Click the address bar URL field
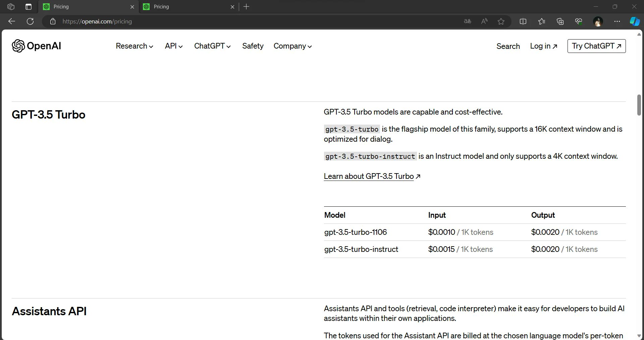 tap(235, 21)
